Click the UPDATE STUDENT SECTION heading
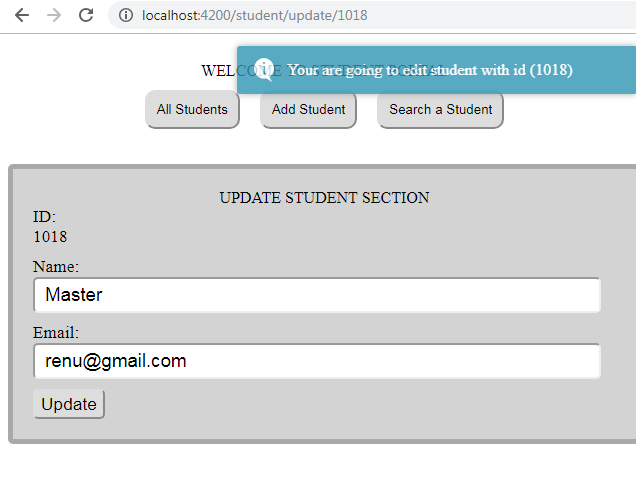This screenshot has height=489, width=636. (324, 198)
